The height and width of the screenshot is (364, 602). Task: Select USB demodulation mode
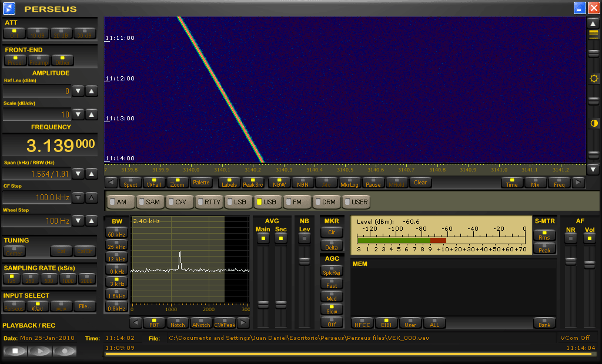tap(267, 202)
